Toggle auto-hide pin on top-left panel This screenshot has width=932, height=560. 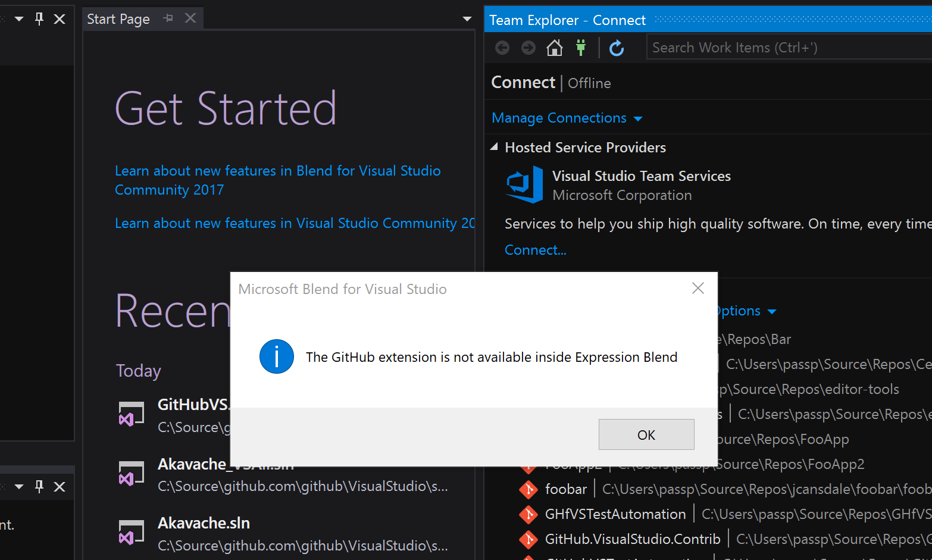[39, 19]
